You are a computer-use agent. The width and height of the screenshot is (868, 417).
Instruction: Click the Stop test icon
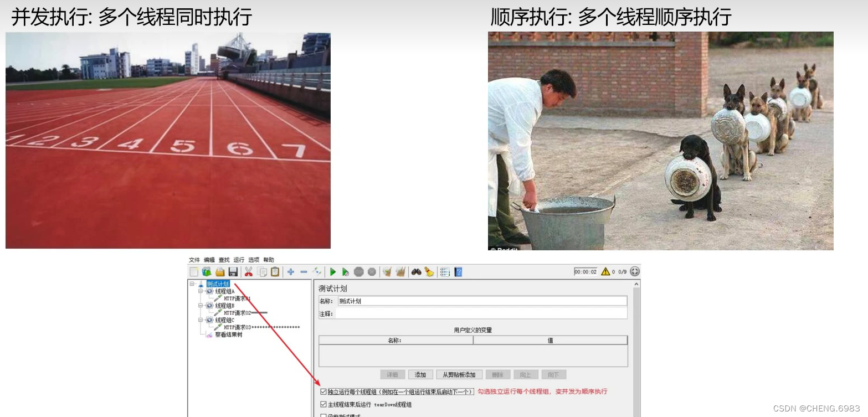click(x=359, y=272)
